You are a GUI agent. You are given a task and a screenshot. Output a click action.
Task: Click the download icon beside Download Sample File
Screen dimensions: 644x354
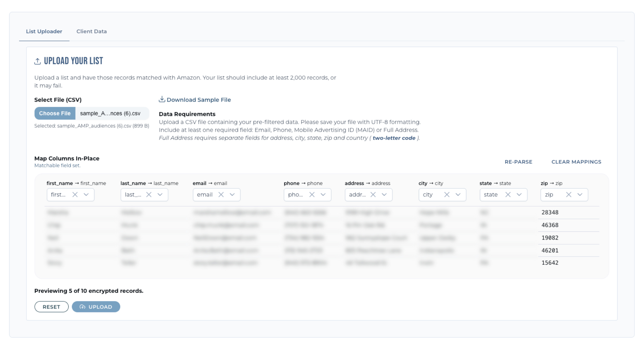coord(162,99)
